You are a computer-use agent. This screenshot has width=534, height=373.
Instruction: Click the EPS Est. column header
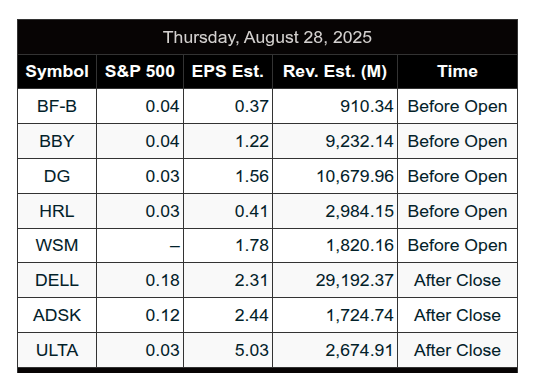click(x=228, y=72)
